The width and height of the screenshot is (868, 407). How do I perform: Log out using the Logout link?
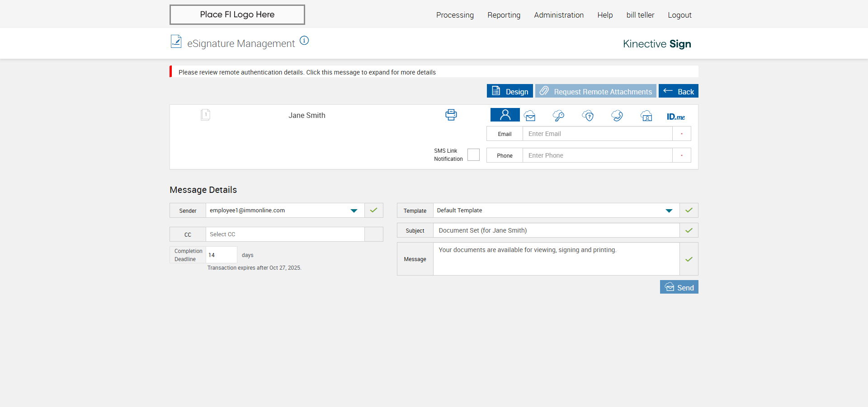point(679,15)
